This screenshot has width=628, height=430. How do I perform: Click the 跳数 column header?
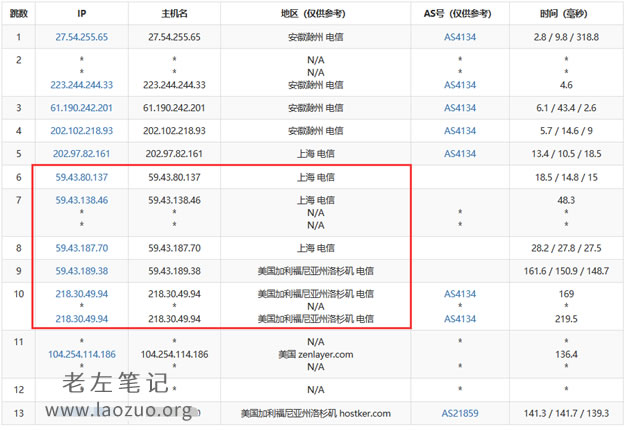point(18,13)
